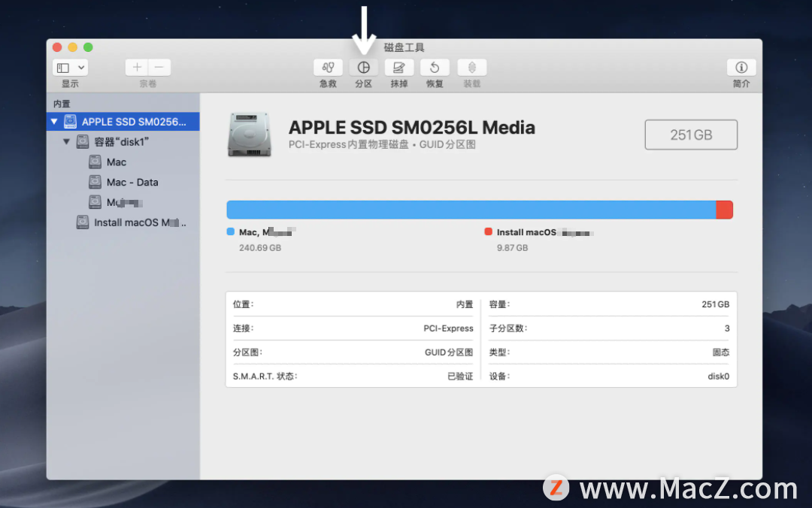
Task: Click the S.M.A.R.T. 状态 value 已验证
Action: pyautogui.click(x=460, y=376)
